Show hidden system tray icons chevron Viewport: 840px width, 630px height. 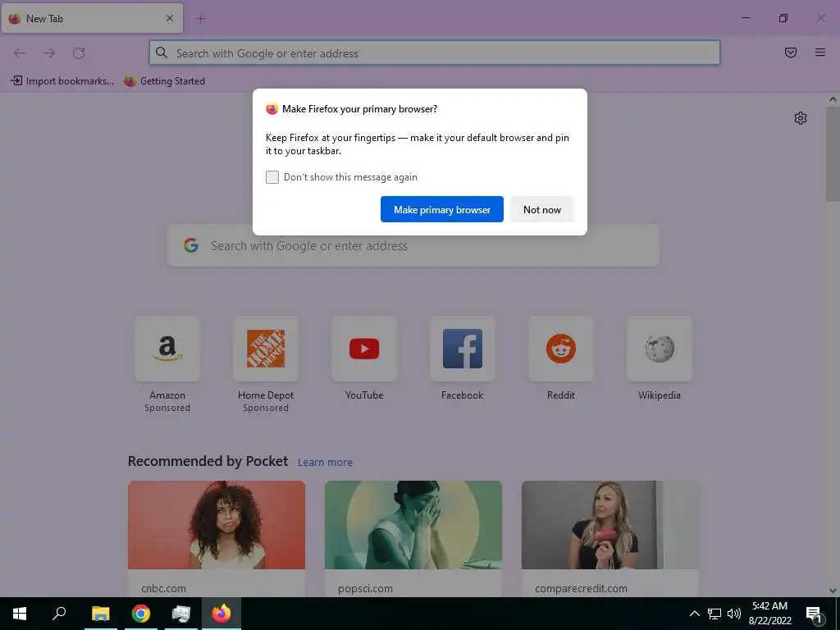(x=694, y=614)
